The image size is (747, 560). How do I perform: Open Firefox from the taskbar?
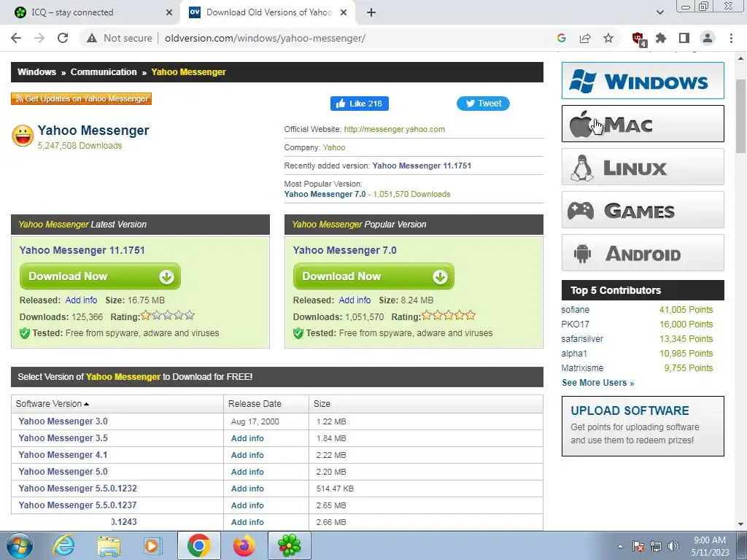tap(244, 545)
